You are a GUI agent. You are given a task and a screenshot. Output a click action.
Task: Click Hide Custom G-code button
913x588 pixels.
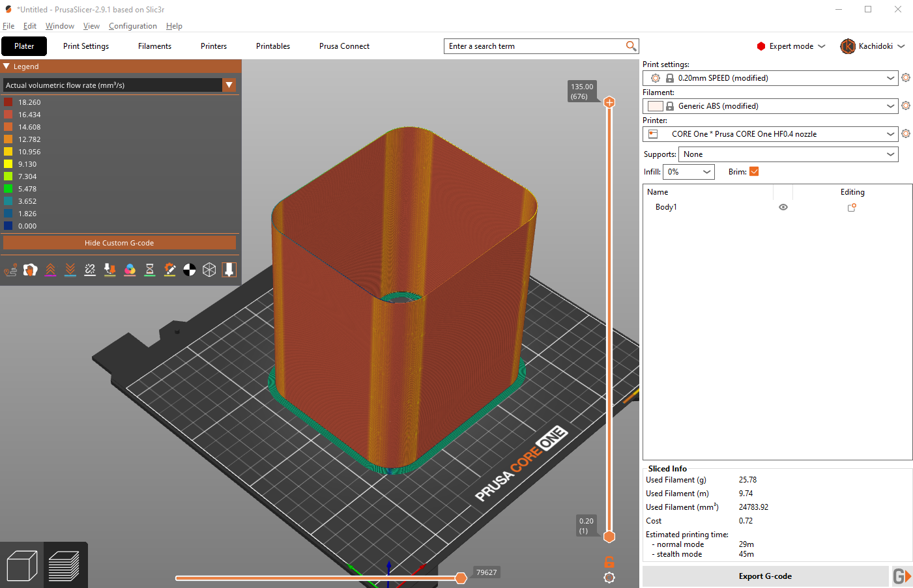point(119,243)
